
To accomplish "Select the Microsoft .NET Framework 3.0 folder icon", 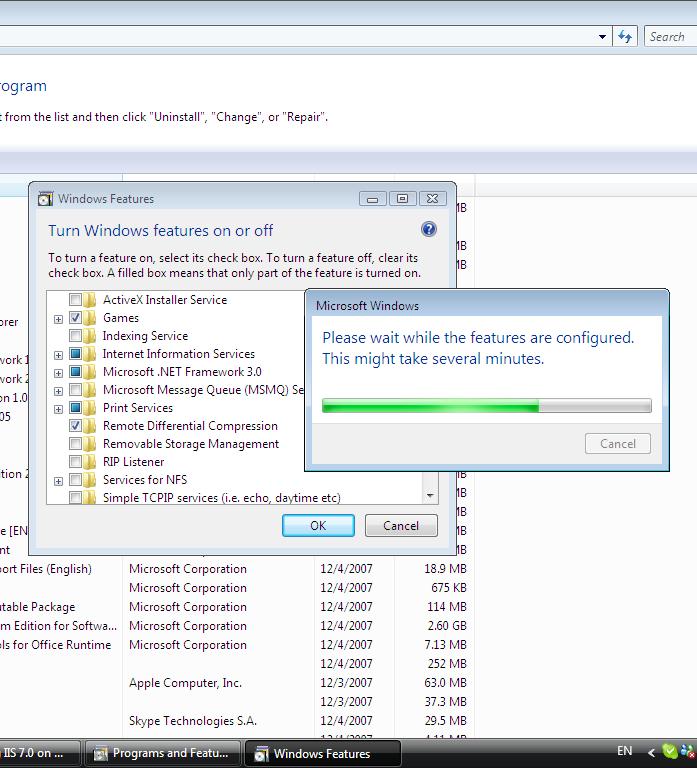I will (x=89, y=372).
